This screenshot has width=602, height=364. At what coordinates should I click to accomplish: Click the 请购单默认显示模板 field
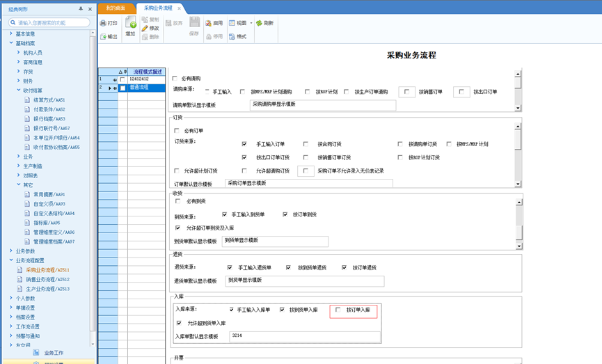[x=322, y=105]
